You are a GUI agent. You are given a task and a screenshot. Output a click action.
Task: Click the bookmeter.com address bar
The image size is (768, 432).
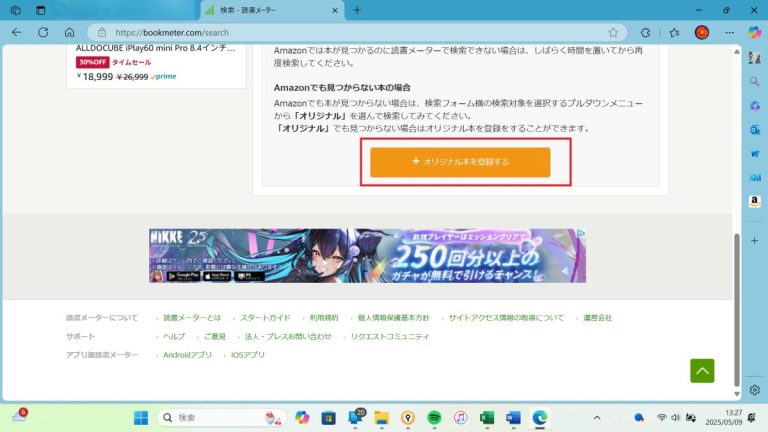[x=350, y=32]
